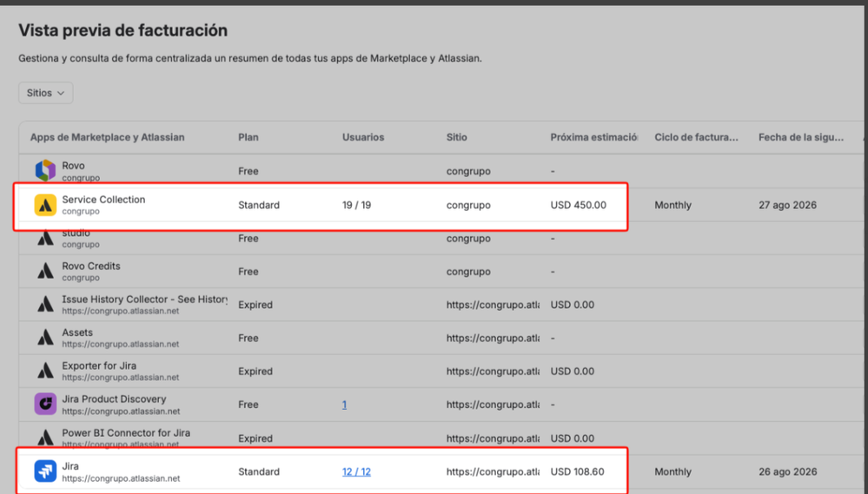Click the USD 450.00 estimate value
The width and height of the screenshot is (868, 494).
579,205
